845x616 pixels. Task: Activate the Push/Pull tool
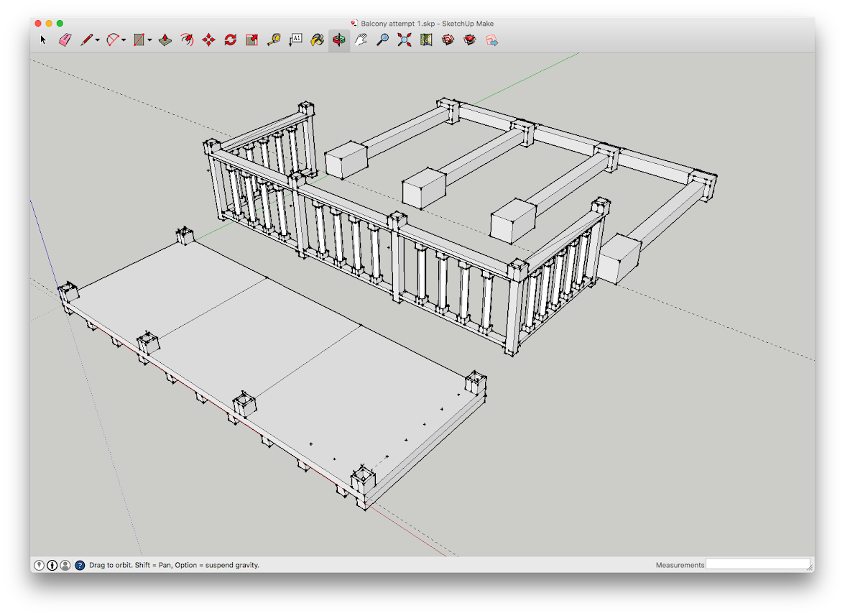coord(165,40)
